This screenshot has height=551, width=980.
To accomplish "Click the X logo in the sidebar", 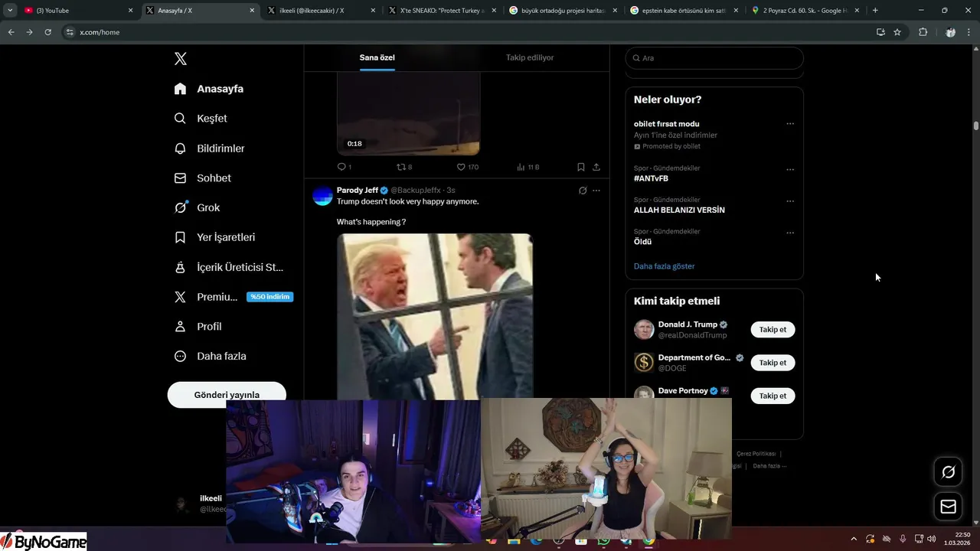I will 181,59.
